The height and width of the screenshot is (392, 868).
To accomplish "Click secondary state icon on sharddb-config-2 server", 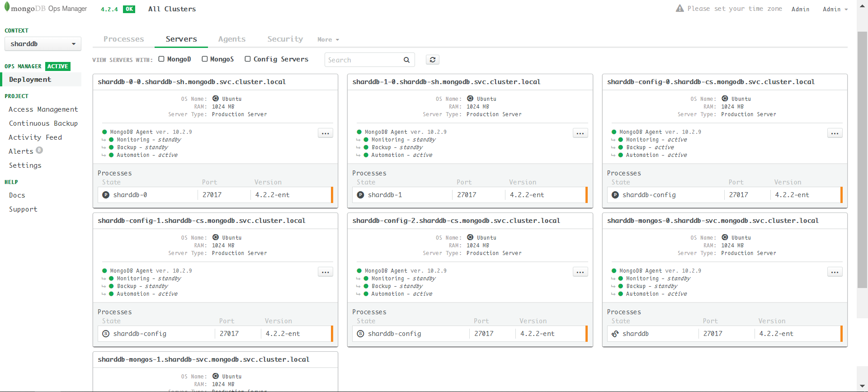I will 360,334.
